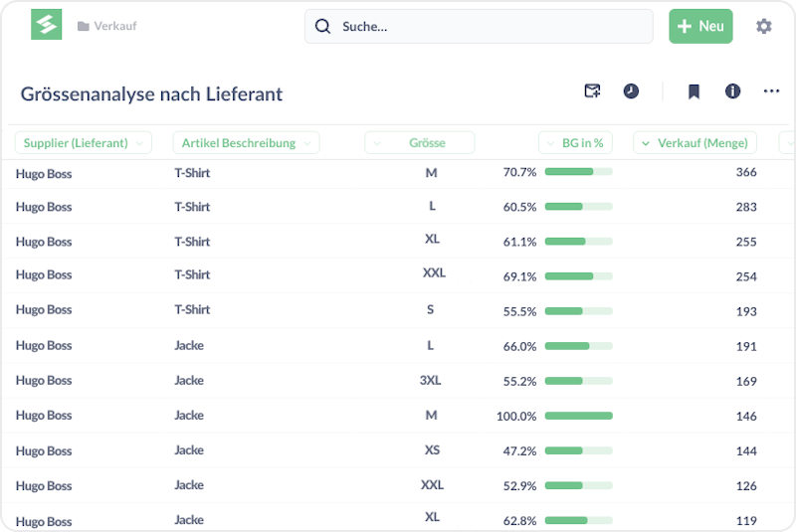The width and height of the screenshot is (796, 532).
Task: Open Verkauf (Menge) column dropdown
Action: click(x=695, y=143)
